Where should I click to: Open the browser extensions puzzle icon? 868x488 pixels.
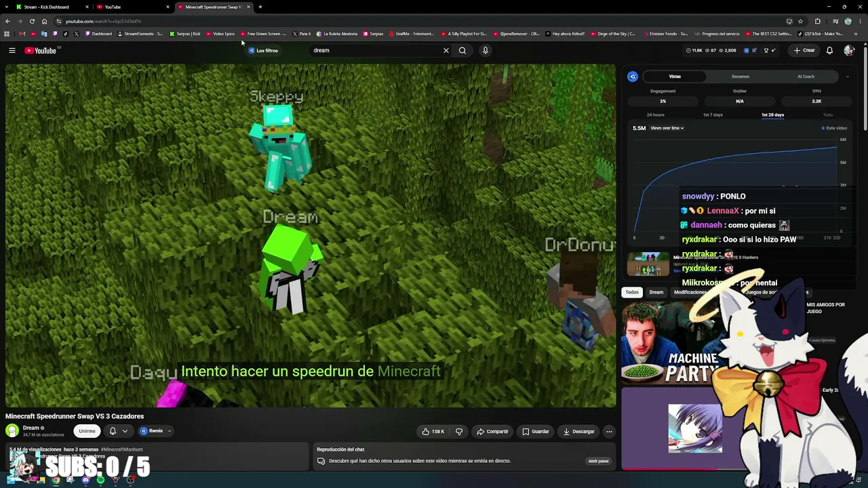[817, 21]
